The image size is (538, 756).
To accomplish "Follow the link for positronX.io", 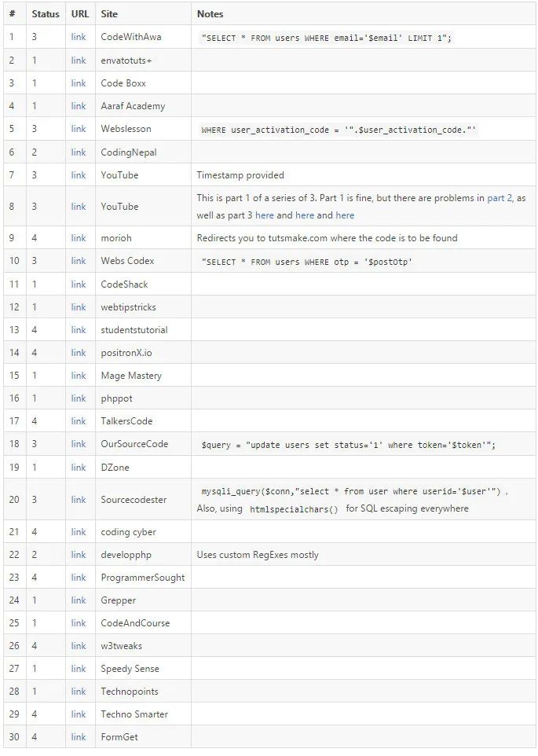I will click(78, 353).
